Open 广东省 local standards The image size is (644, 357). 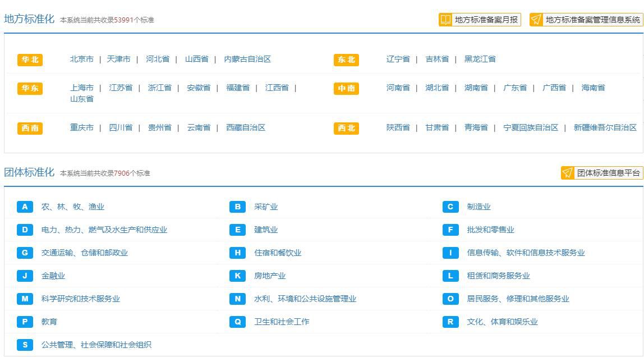point(514,88)
